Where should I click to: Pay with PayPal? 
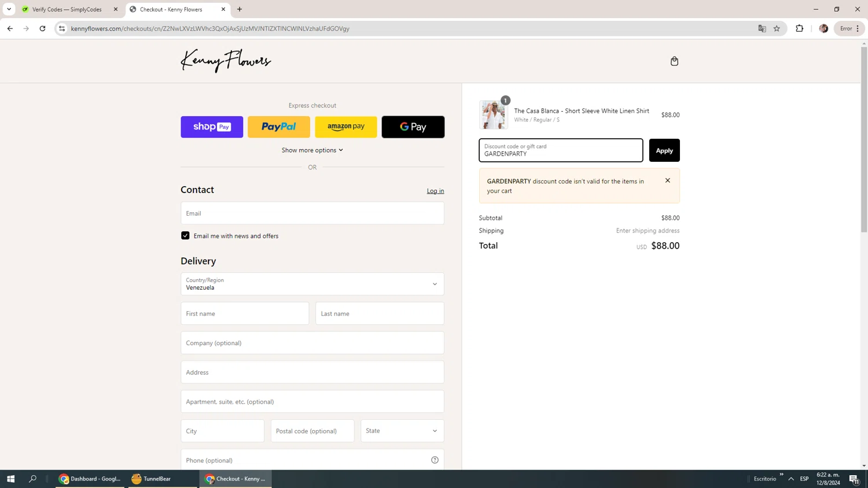click(279, 127)
